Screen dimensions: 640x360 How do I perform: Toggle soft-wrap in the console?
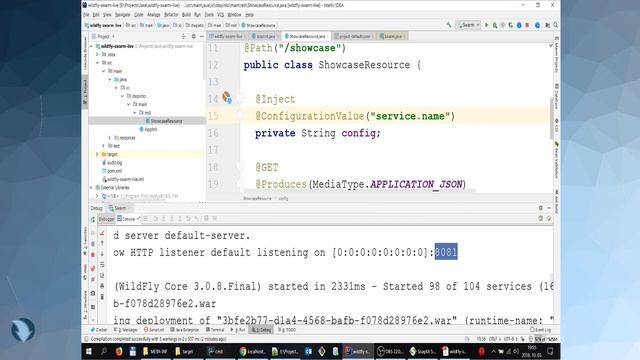click(102, 264)
